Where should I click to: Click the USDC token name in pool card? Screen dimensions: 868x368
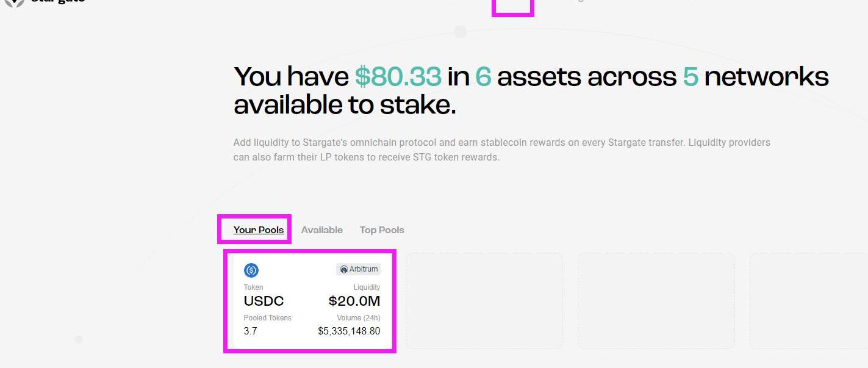tap(264, 301)
